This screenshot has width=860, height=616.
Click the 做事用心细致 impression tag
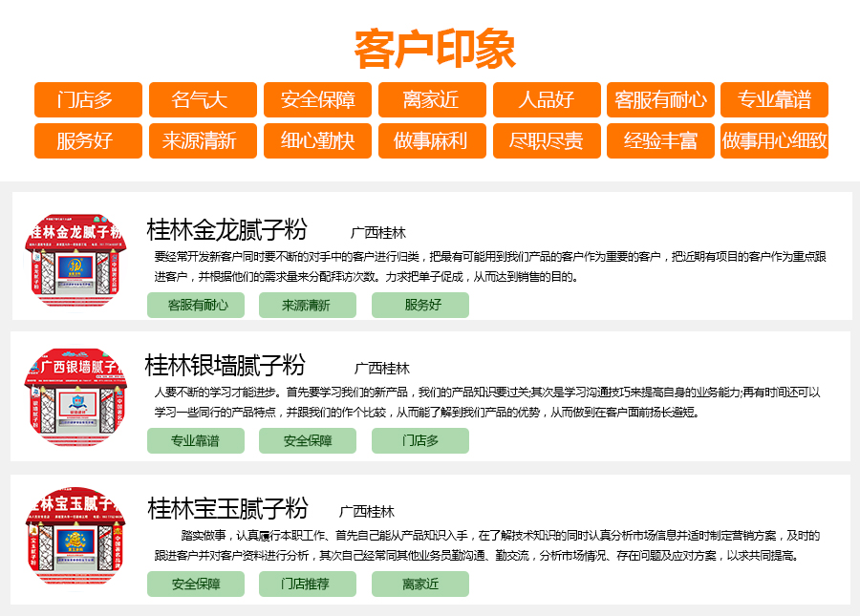click(x=774, y=140)
